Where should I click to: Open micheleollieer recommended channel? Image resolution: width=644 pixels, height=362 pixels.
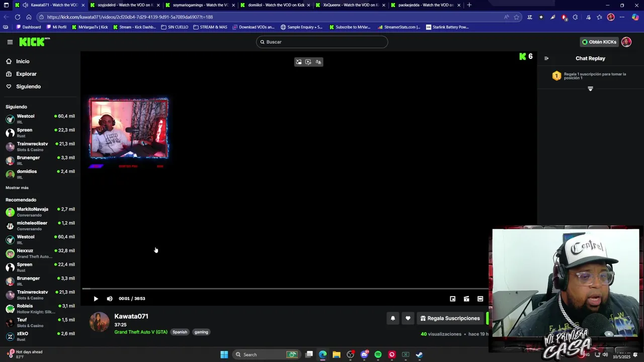point(40,226)
